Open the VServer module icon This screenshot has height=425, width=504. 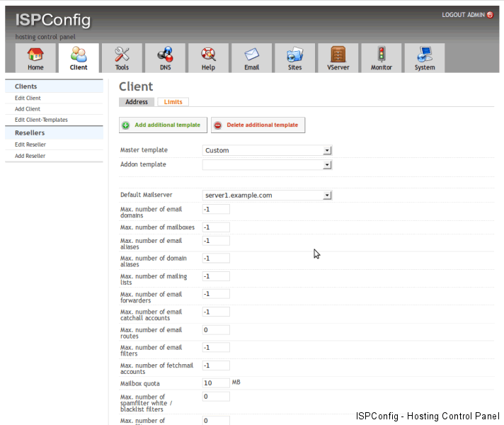(338, 55)
